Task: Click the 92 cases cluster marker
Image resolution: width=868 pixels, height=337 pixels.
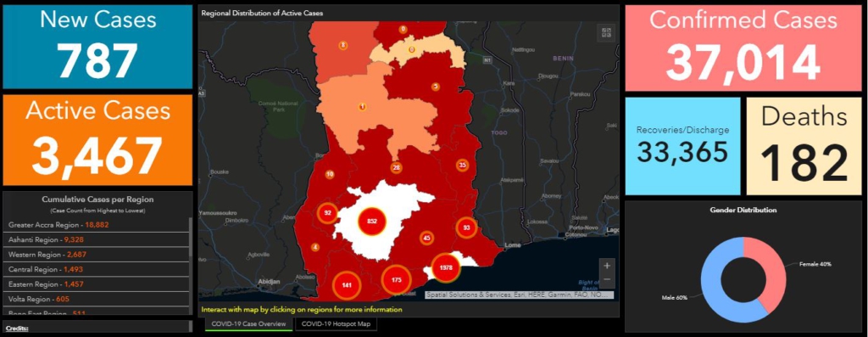Action: [x=327, y=213]
